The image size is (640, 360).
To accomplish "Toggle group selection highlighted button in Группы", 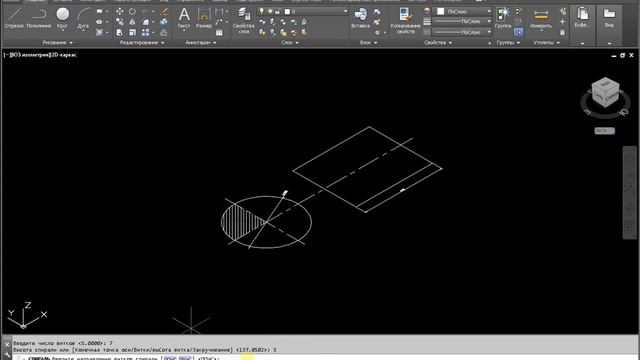I will click(518, 32).
